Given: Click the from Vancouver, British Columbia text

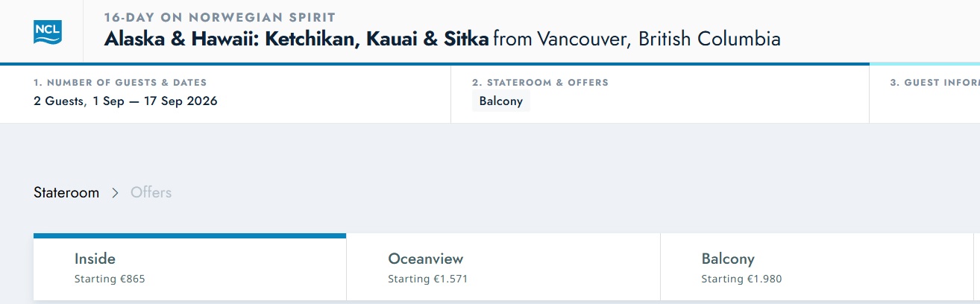Looking at the screenshot, I should 637,39.
